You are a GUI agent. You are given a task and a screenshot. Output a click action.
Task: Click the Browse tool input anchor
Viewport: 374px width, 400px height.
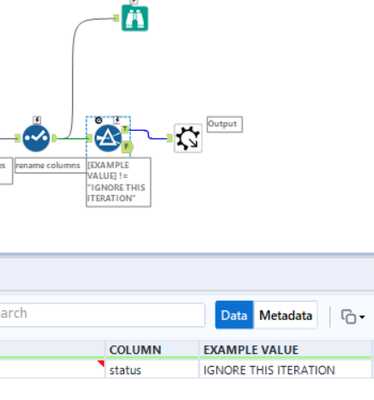tap(116, 18)
